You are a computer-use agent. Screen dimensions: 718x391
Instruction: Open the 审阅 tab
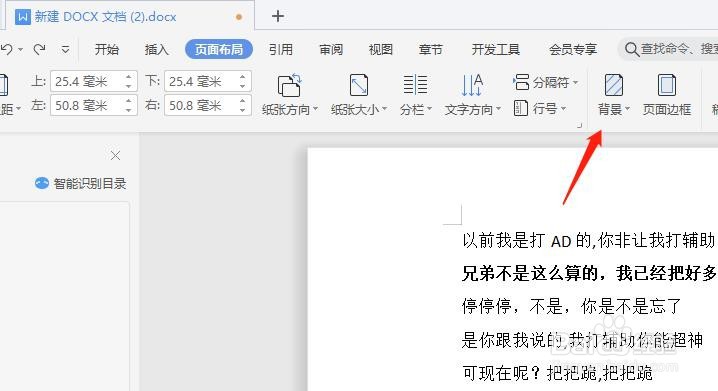(x=331, y=49)
